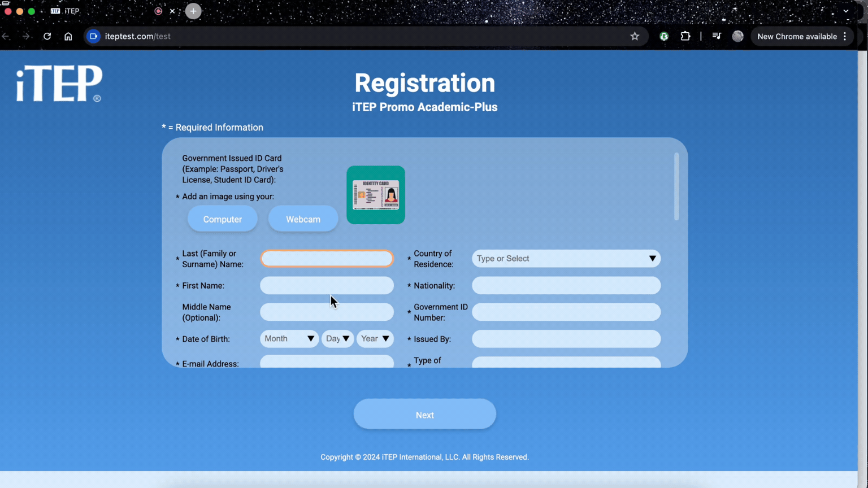Viewport: 868px width, 488px height.
Task: Click the iTEP Promo Academic-Plus subtitle
Action: [x=425, y=107]
